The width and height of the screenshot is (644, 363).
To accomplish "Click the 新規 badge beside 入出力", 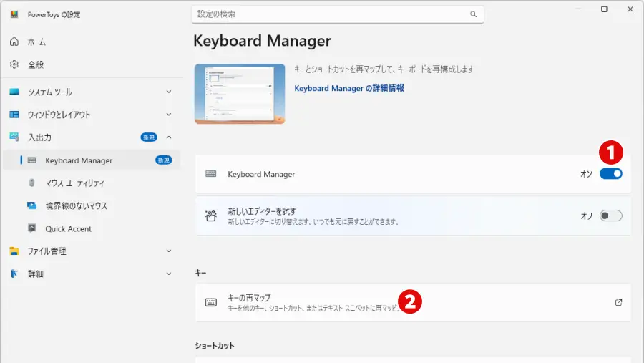I will click(149, 137).
